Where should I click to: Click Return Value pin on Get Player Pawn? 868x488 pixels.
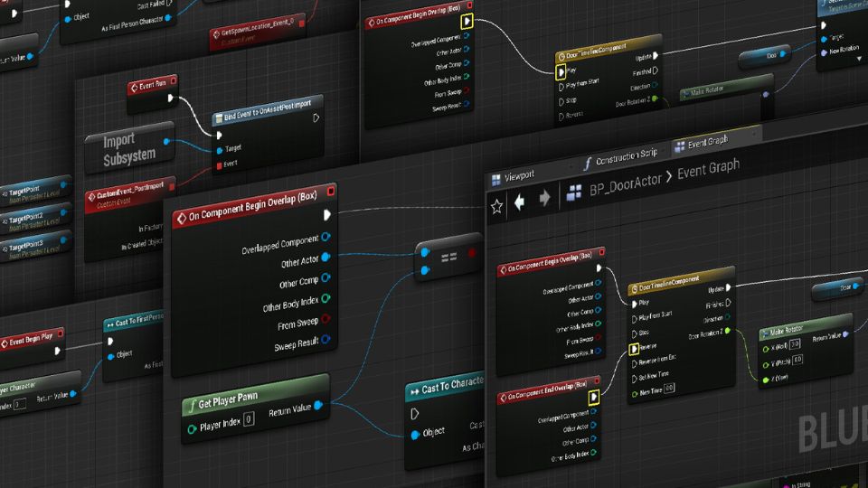coord(318,404)
